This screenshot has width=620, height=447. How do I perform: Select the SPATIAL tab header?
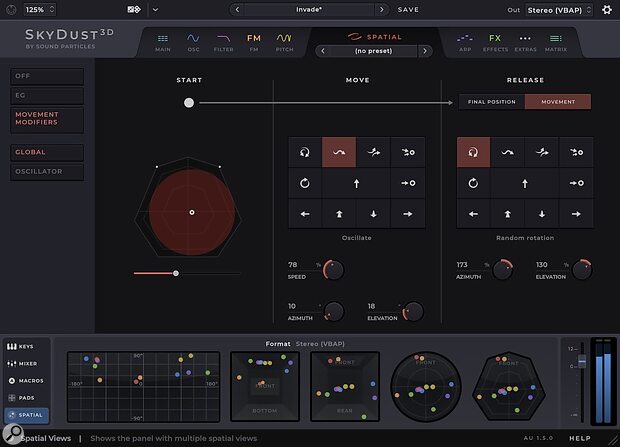coord(374,37)
